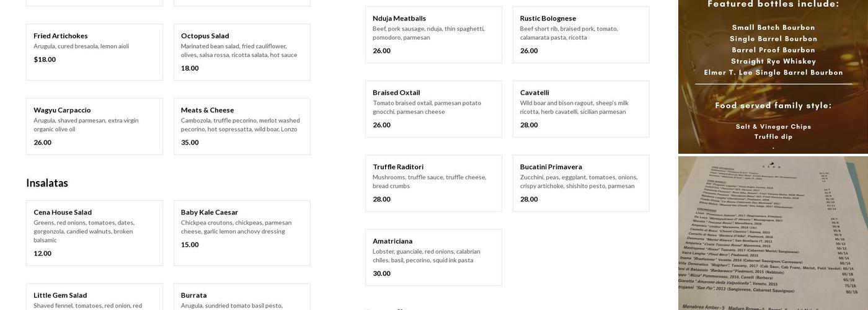This screenshot has height=310, width=868.
Task: Click the 30.00 price under Amatriciana
Action: 381,273
